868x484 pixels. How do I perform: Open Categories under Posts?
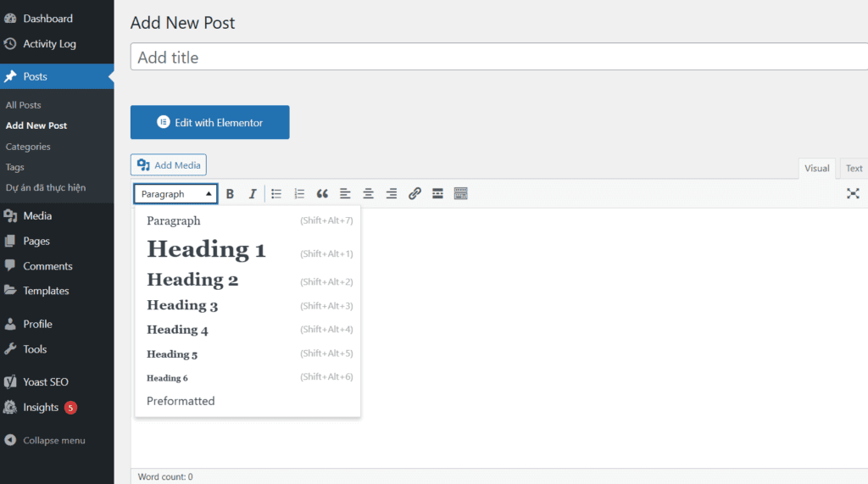click(28, 147)
